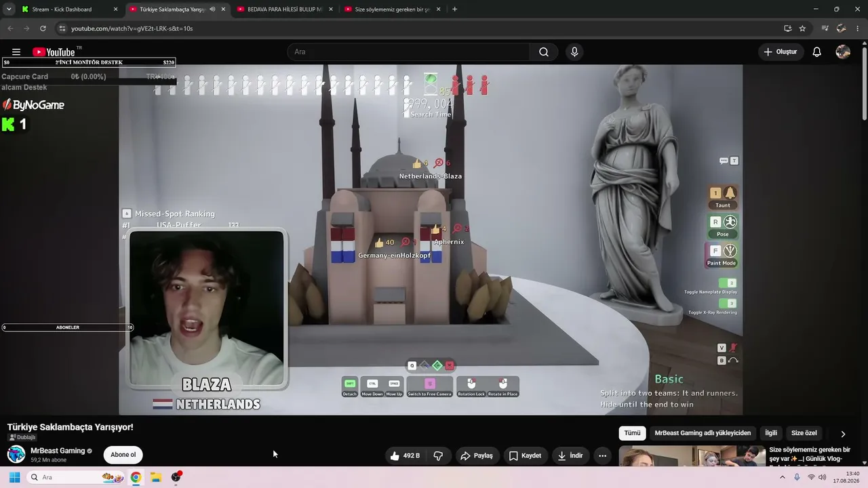Screen dimensions: 868x488
Task: Go back to the previous page
Action: coord(10,28)
